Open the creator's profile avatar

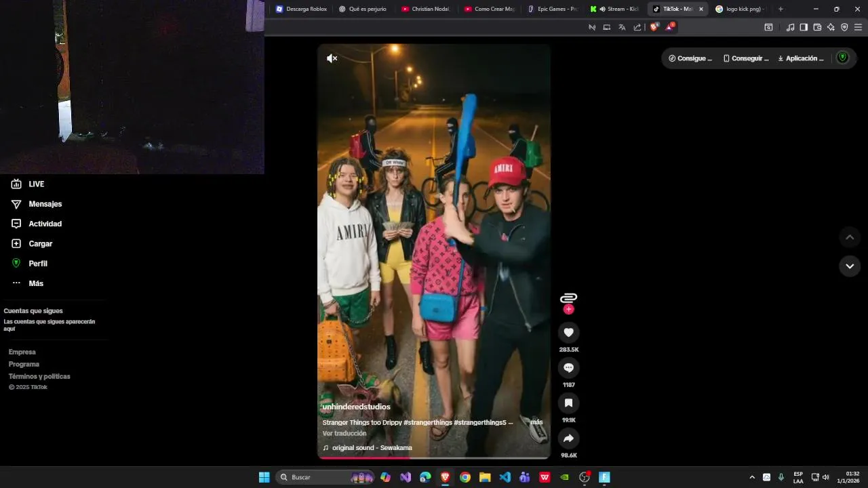point(568,297)
